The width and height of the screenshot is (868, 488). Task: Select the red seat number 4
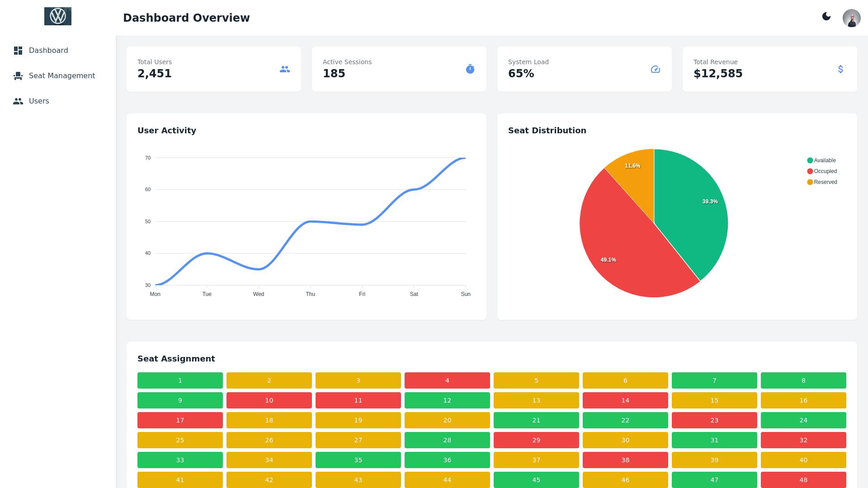coord(447,380)
